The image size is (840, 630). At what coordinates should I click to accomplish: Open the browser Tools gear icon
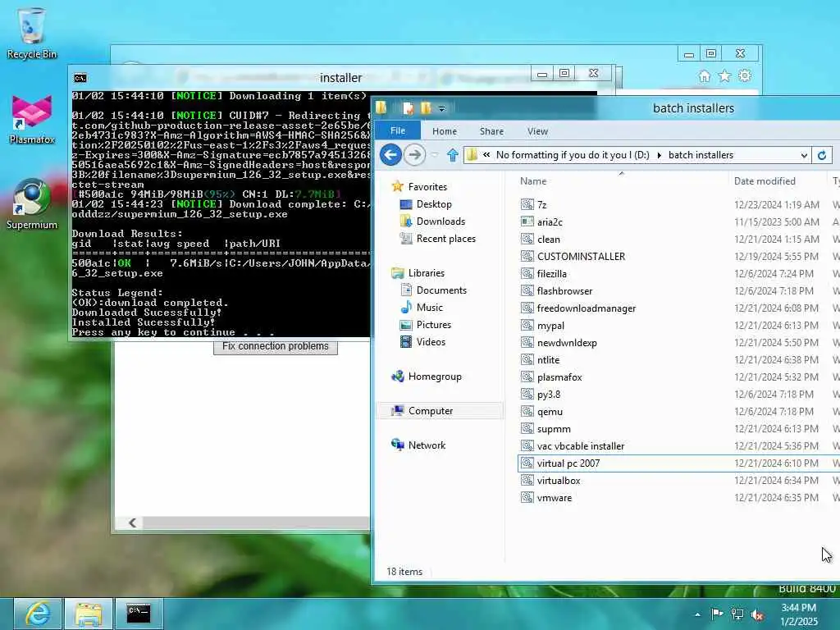[745, 76]
